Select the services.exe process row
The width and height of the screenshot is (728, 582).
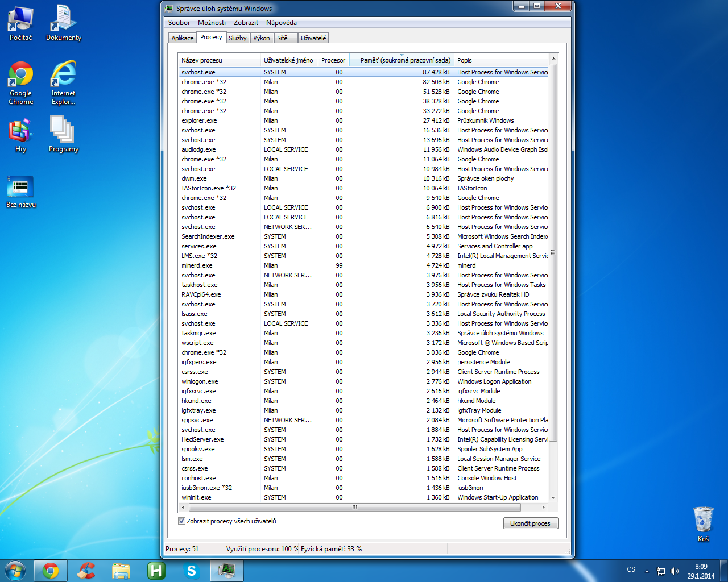click(x=363, y=246)
